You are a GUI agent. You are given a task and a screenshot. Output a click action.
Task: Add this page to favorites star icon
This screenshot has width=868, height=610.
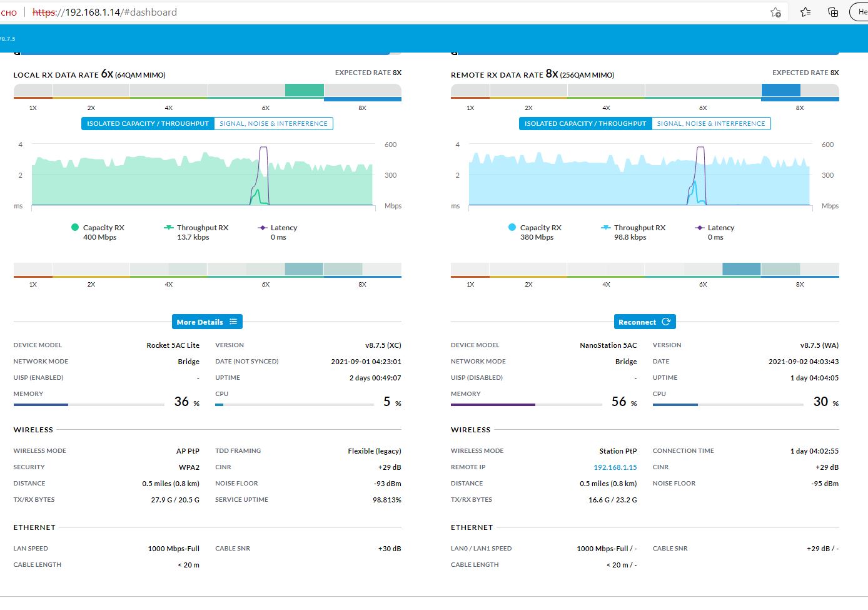[x=776, y=12]
